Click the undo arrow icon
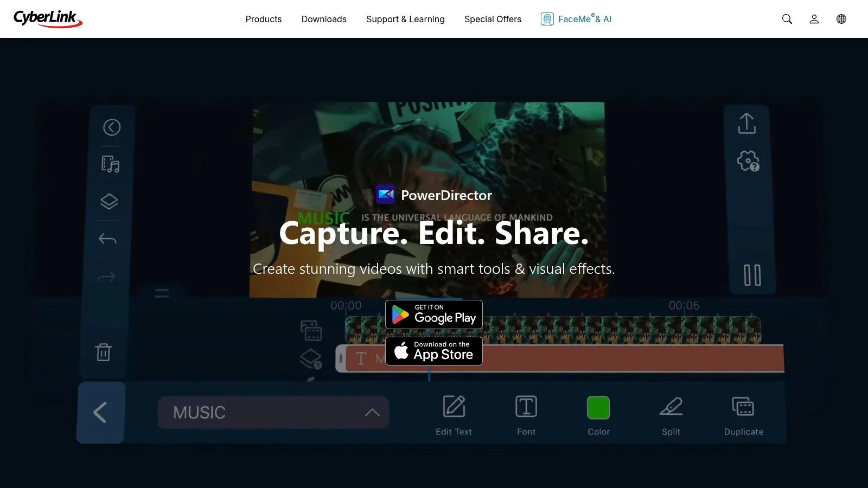 [x=107, y=239]
